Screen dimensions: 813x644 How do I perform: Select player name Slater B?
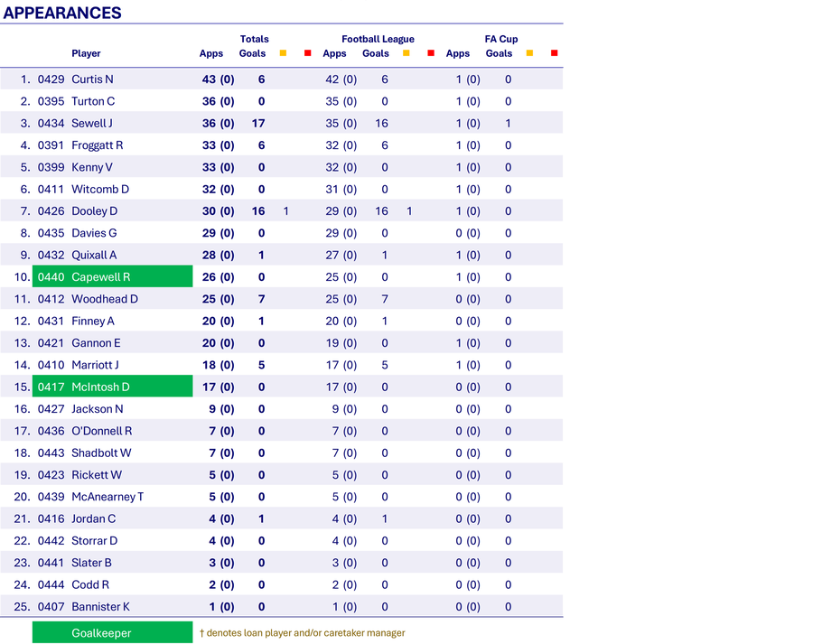pyautogui.click(x=92, y=563)
